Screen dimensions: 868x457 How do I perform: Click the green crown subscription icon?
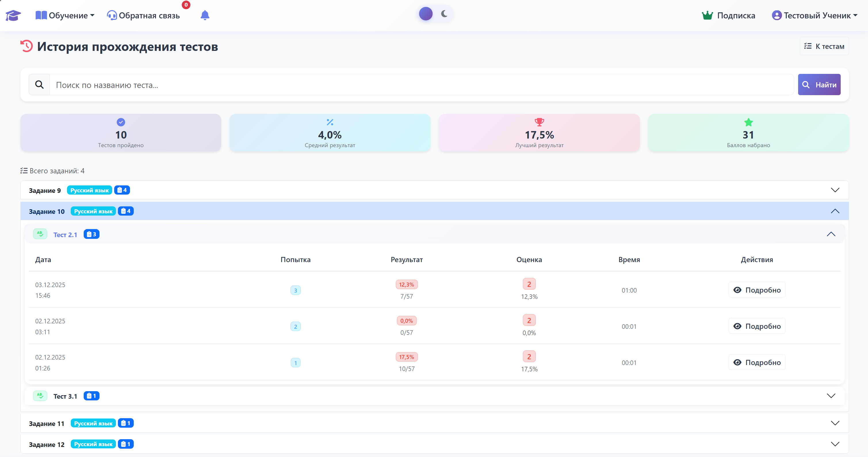[707, 16]
